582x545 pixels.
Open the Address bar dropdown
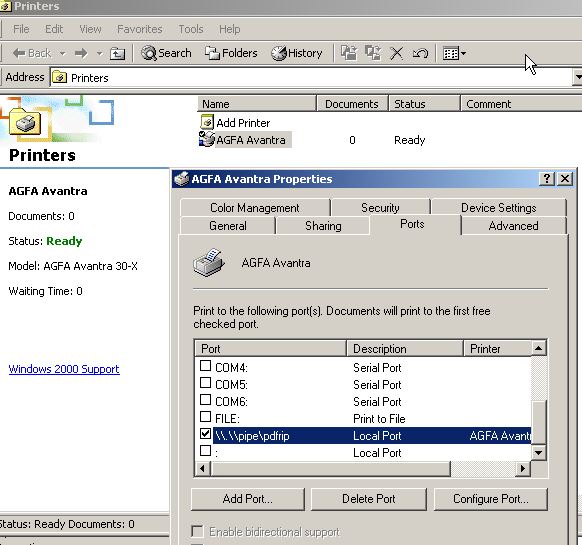578,78
